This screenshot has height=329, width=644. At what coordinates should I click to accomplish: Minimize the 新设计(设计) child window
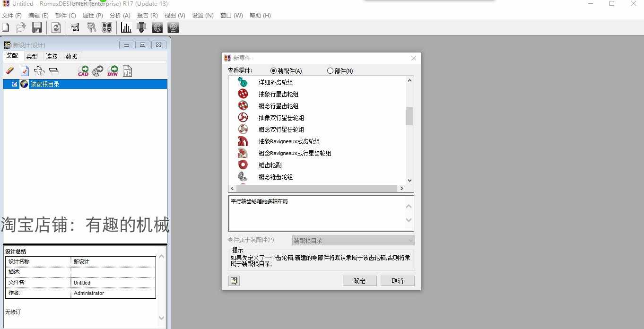pyautogui.click(x=127, y=45)
